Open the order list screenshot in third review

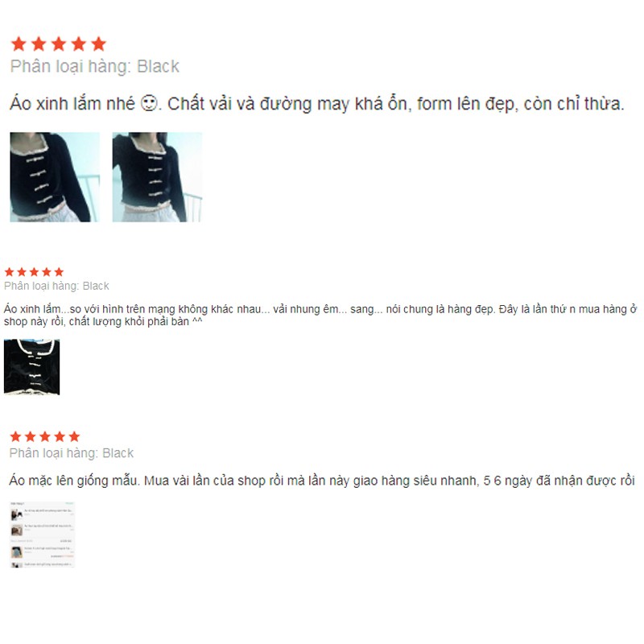[42, 535]
